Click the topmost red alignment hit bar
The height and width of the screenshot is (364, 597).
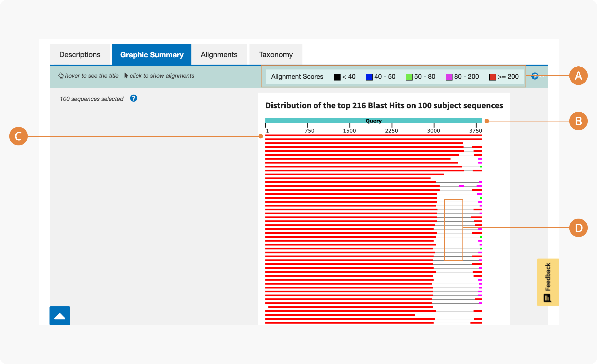click(373, 136)
